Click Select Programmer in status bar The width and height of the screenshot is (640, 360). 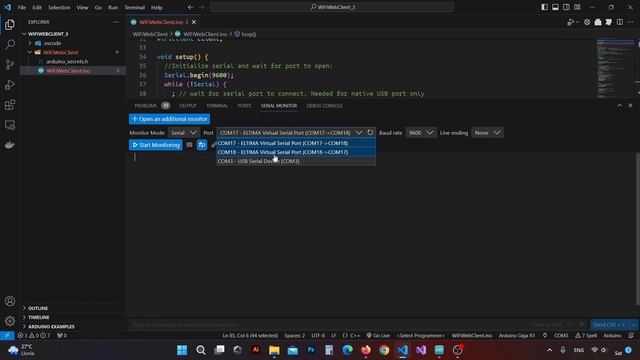coord(420,336)
